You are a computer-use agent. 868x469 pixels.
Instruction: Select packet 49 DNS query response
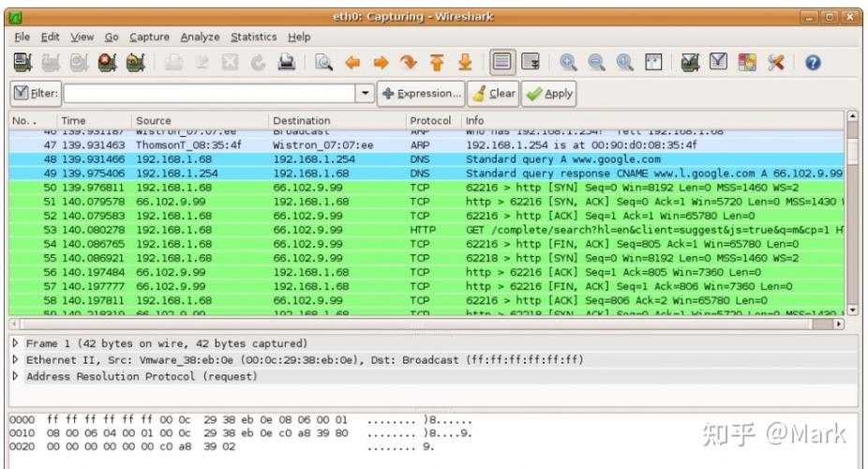[427, 174]
